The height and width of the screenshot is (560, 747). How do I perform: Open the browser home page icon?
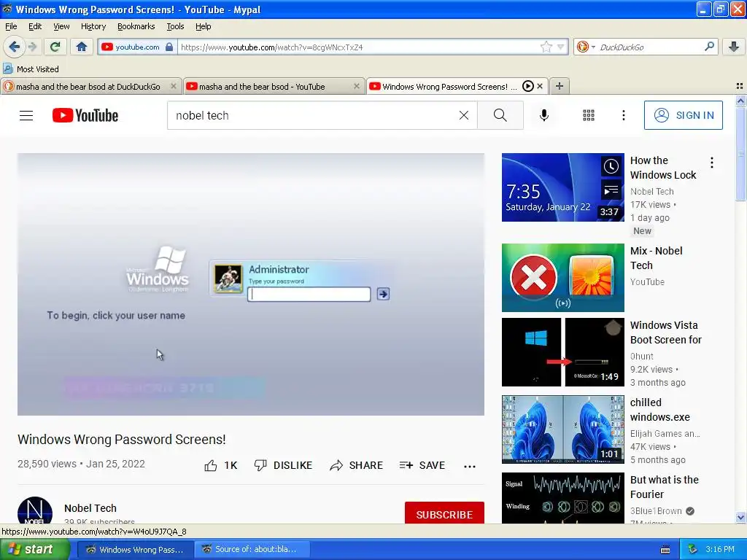[82, 47]
